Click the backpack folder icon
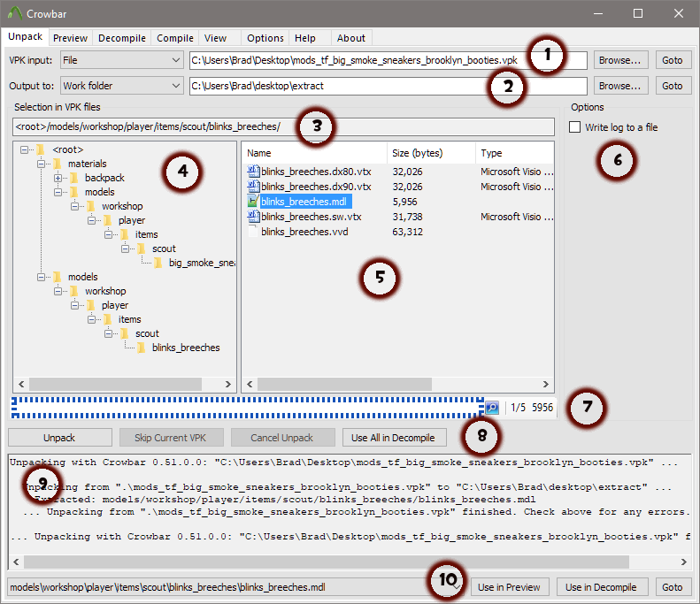The height and width of the screenshot is (604, 700). point(74,178)
